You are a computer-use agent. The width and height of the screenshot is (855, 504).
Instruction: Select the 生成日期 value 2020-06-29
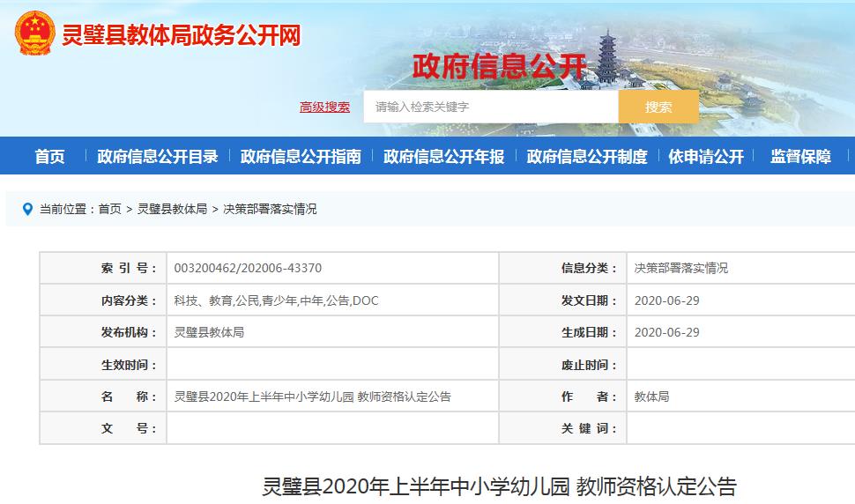(x=667, y=332)
